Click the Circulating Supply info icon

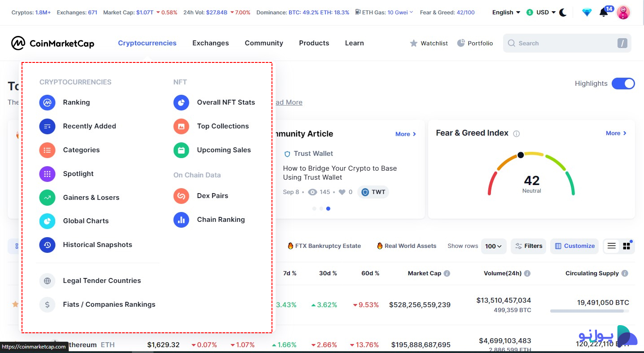pyautogui.click(x=625, y=273)
